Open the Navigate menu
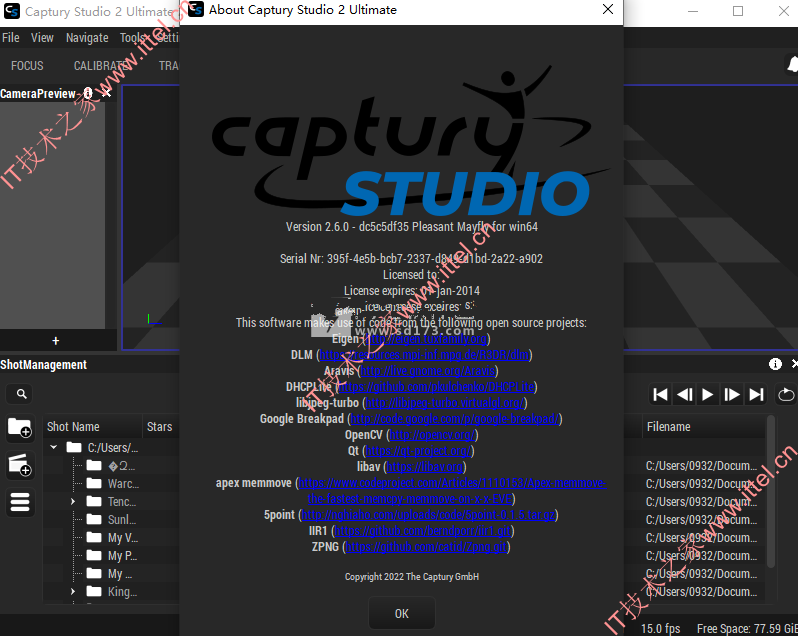The height and width of the screenshot is (636, 798). pos(87,38)
